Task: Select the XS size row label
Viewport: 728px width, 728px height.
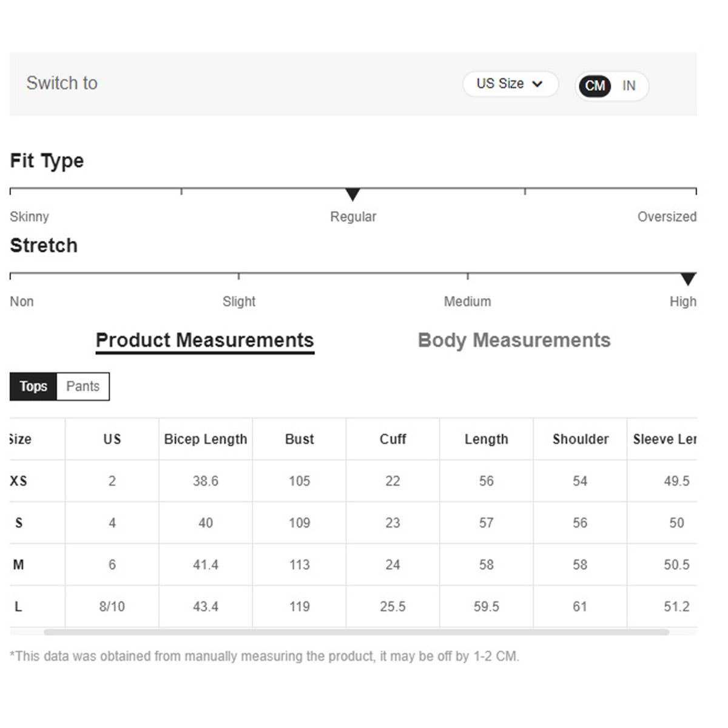Action: pyautogui.click(x=19, y=481)
